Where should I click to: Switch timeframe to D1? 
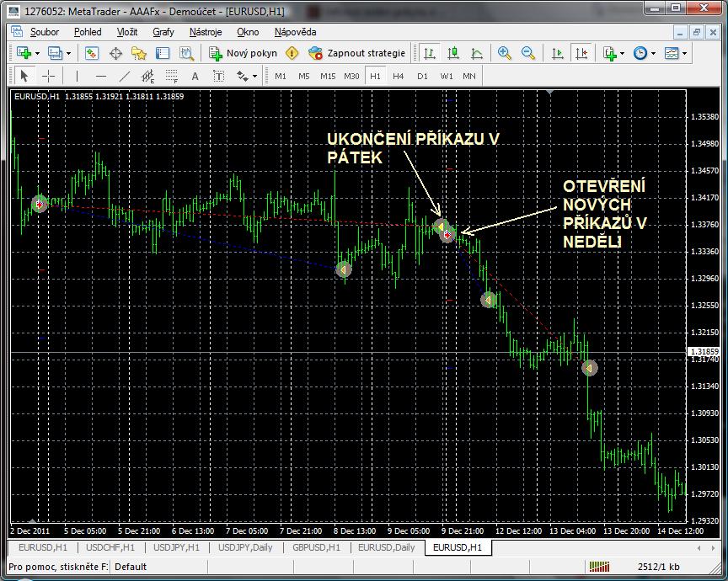(422, 76)
